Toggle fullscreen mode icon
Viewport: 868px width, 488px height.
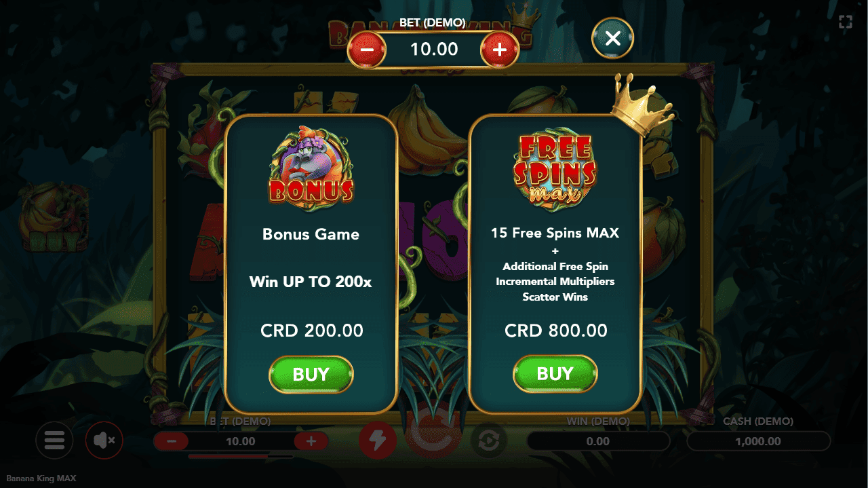846,22
